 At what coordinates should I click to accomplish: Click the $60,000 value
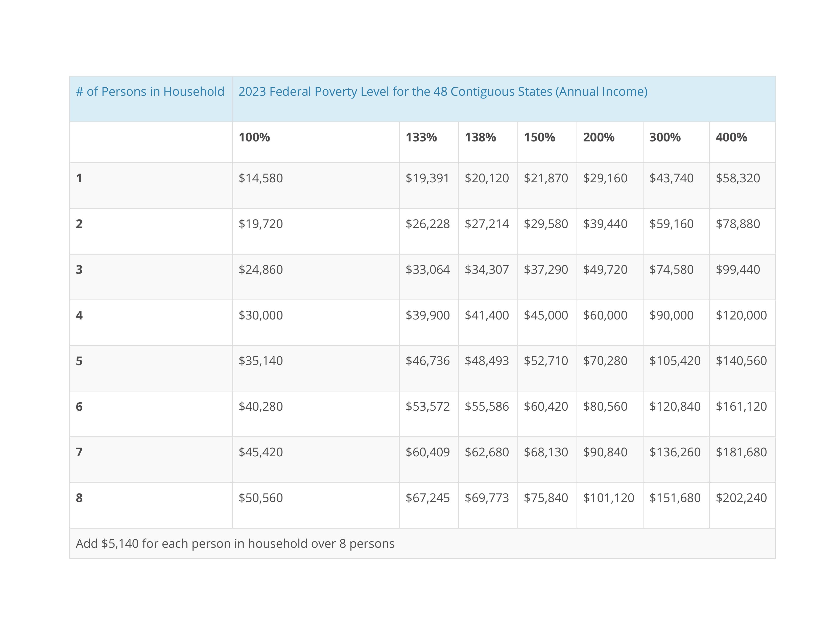[x=605, y=315]
